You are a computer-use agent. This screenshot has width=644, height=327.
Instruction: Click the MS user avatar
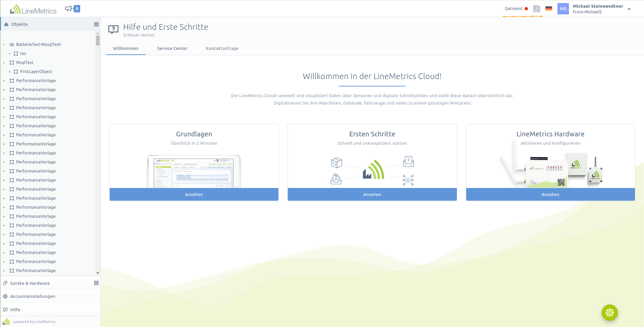click(x=563, y=9)
